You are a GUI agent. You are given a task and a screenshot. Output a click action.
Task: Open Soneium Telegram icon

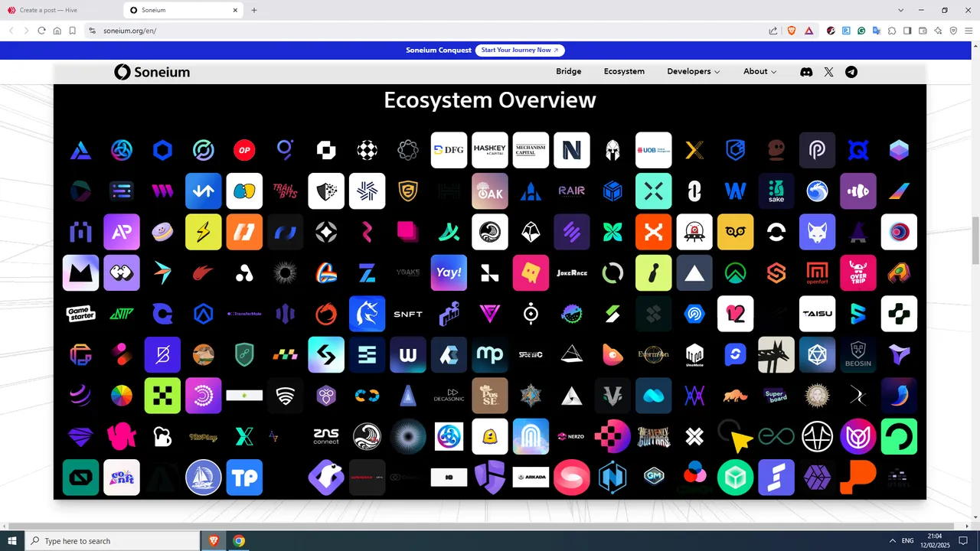(851, 71)
